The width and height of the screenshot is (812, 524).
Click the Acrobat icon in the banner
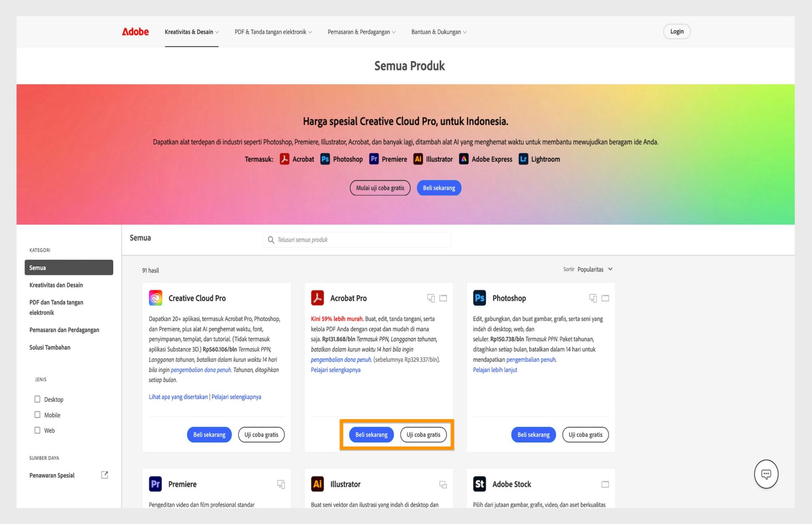[285, 159]
